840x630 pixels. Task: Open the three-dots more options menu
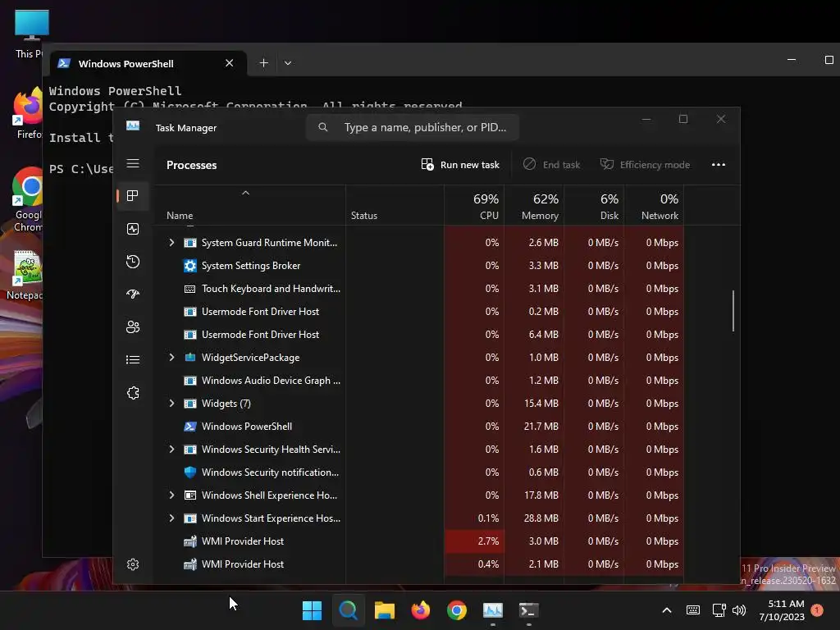pyautogui.click(x=719, y=164)
